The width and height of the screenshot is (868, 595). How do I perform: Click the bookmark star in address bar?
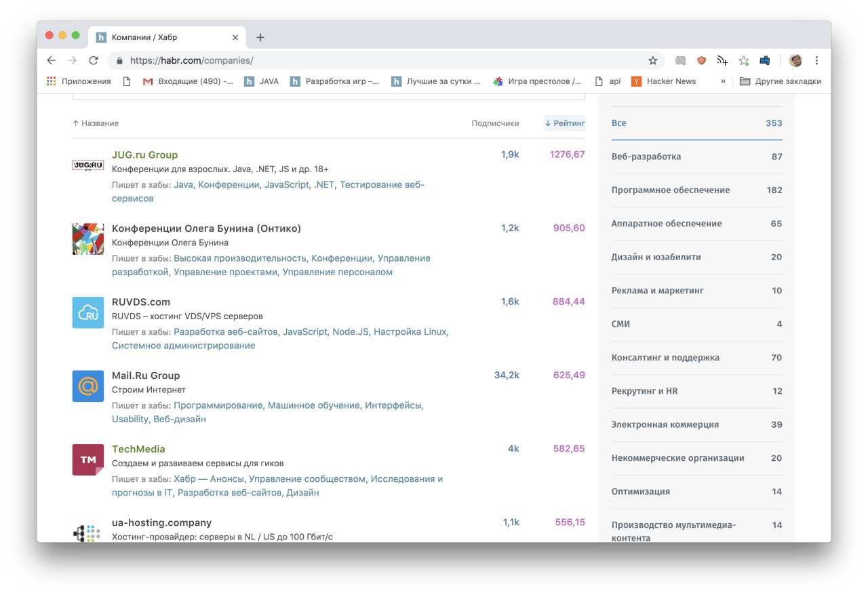click(653, 60)
